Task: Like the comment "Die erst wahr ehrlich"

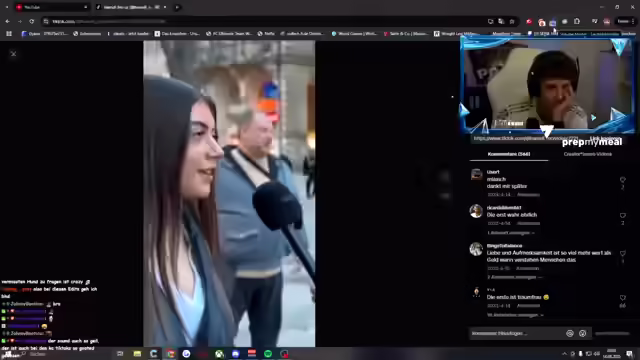Action: 622,216
